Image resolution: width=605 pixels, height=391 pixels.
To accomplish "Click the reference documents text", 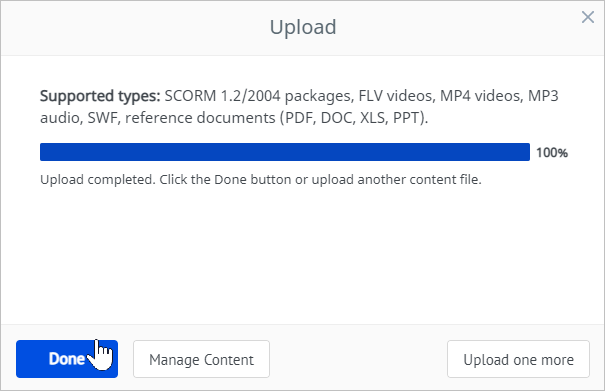I will click(200, 118).
